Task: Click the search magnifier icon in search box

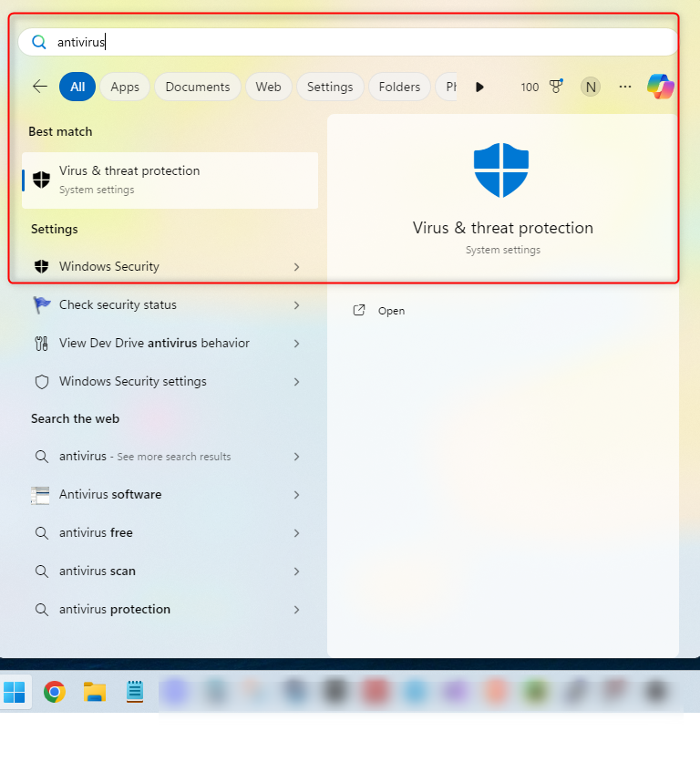Action: click(x=39, y=42)
